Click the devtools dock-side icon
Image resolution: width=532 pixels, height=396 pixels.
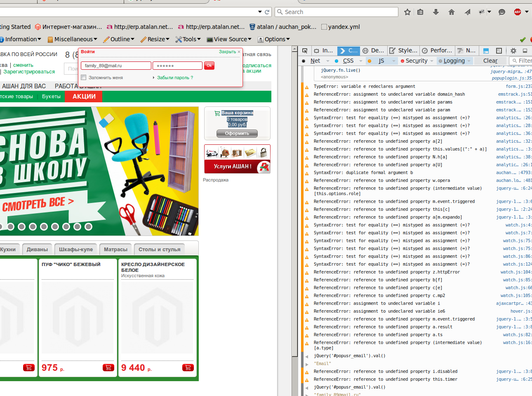525,51
